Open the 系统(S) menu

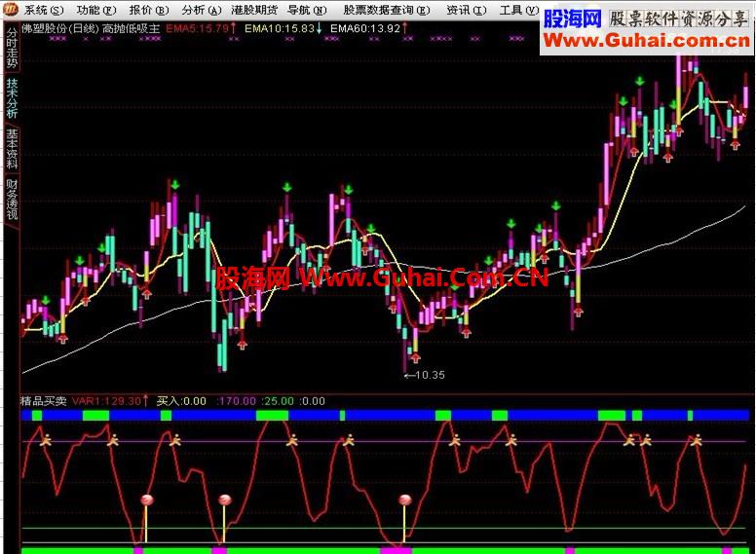(44, 10)
